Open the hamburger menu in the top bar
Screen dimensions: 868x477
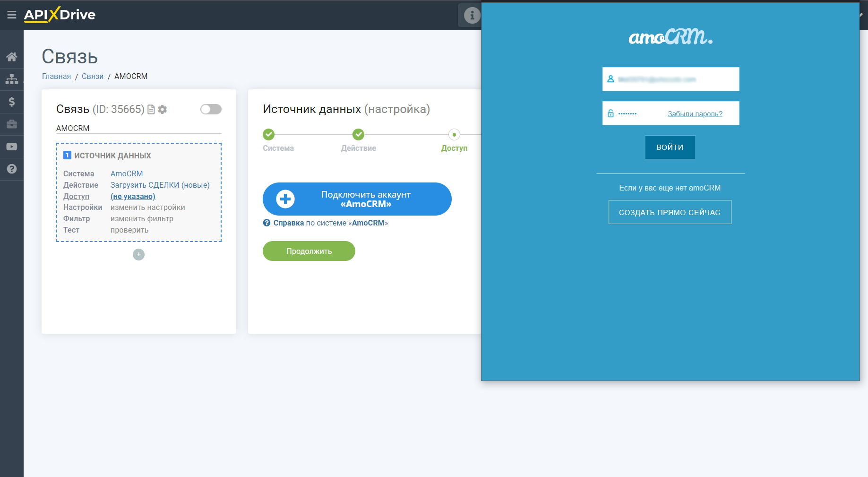click(x=12, y=15)
